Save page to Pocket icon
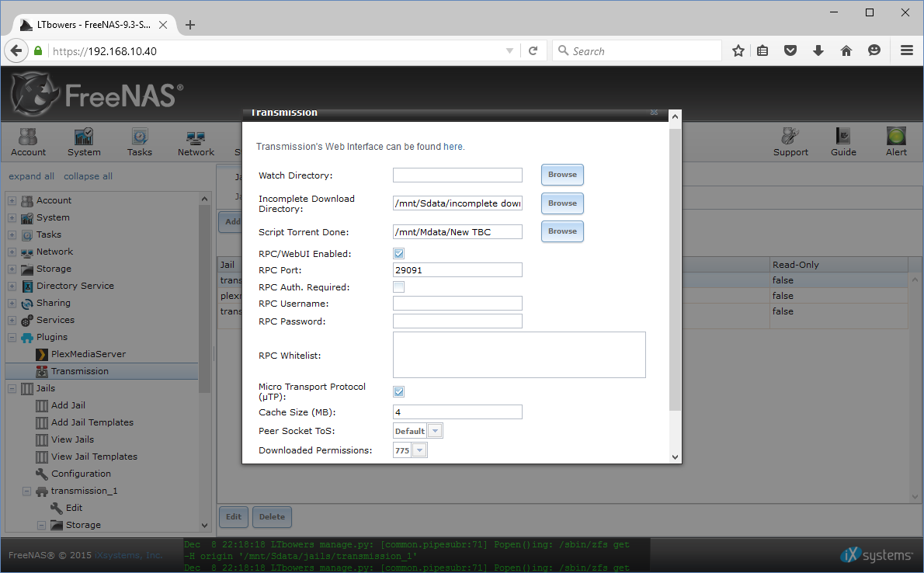The image size is (924, 573). point(790,50)
